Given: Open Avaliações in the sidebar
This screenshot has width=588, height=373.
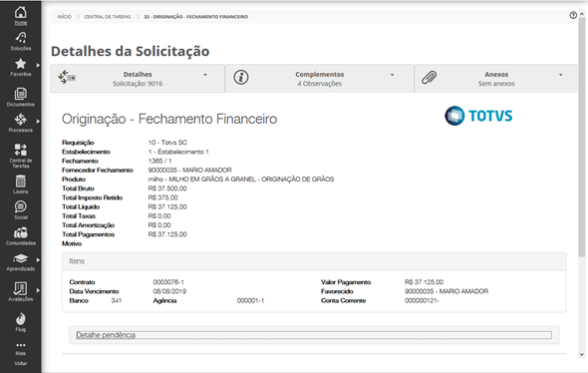Looking at the screenshot, I should pos(21,292).
